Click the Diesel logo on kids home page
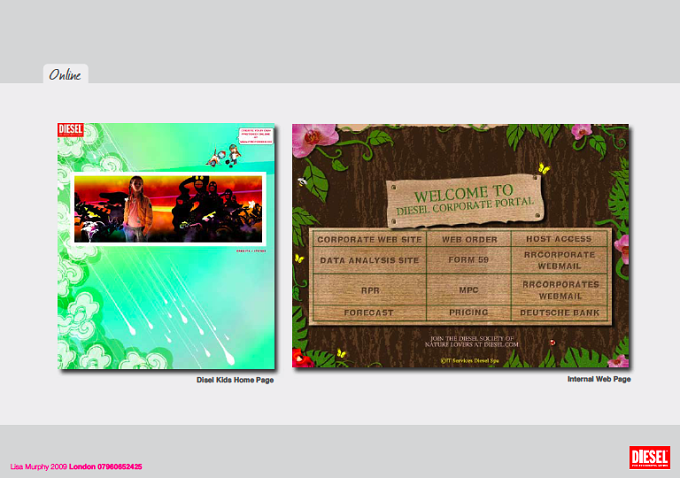Viewport: 680px width, 478px height. coord(70,130)
